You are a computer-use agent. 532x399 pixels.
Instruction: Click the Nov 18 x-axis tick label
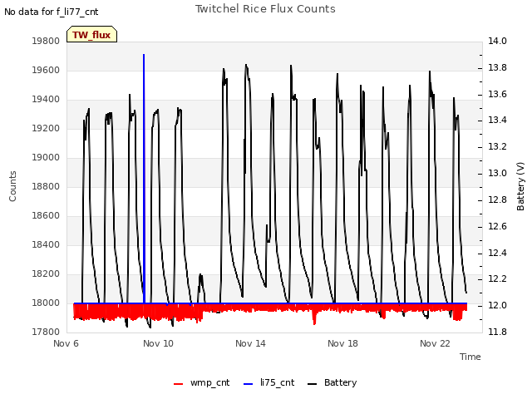(x=342, y=343)
